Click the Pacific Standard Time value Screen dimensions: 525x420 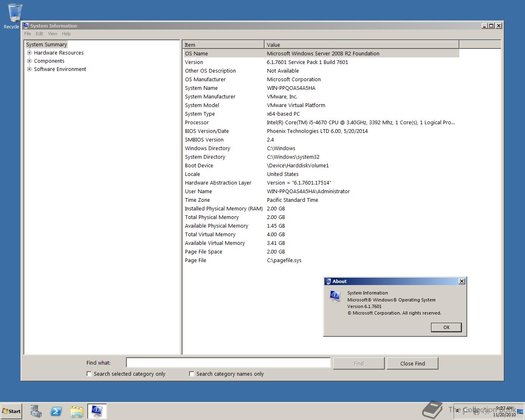pyautogui.click(x=292, y=200)
